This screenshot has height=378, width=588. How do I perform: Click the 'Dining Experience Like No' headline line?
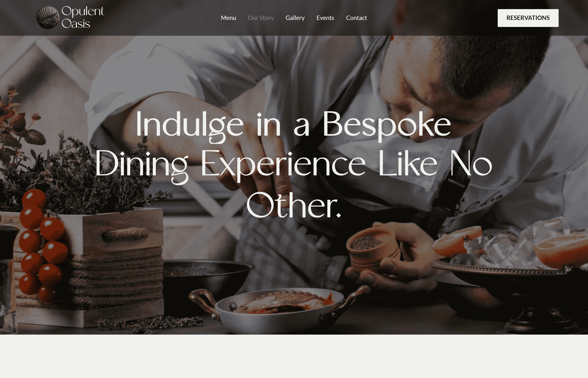click(293, 165)
